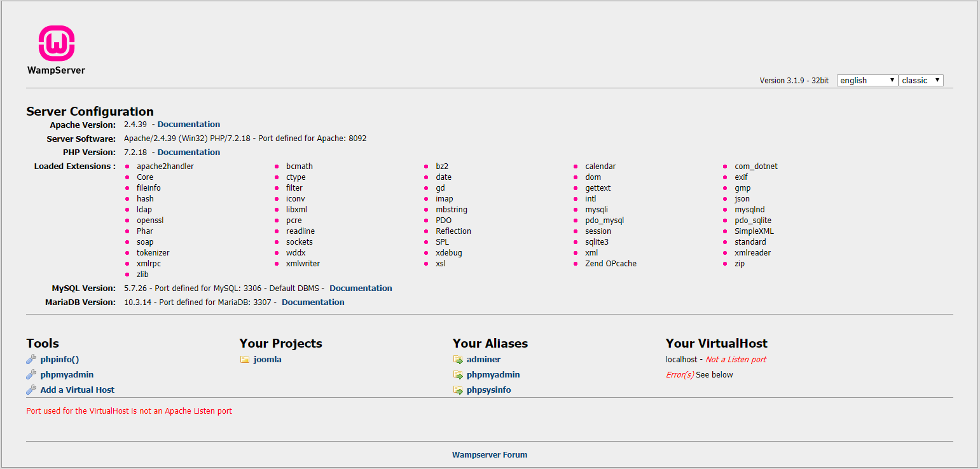This screenshot has height=469, width=980.
Task: Click the SimpleXML extension entry
Action: pos(754,231)
